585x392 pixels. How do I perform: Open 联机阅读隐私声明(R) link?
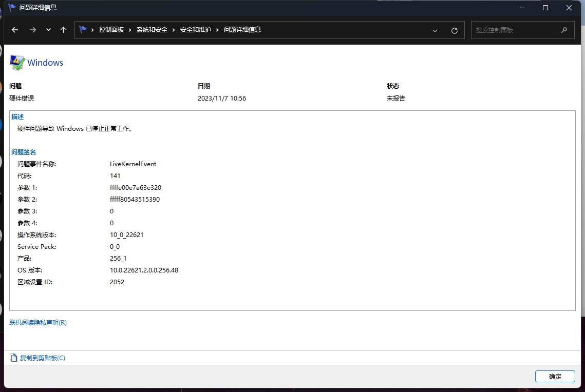(x=38, y=323)
